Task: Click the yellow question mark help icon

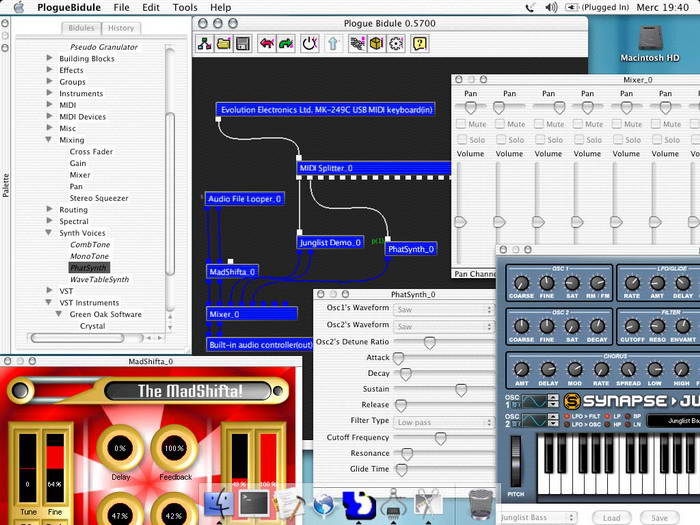Action: 420,43
